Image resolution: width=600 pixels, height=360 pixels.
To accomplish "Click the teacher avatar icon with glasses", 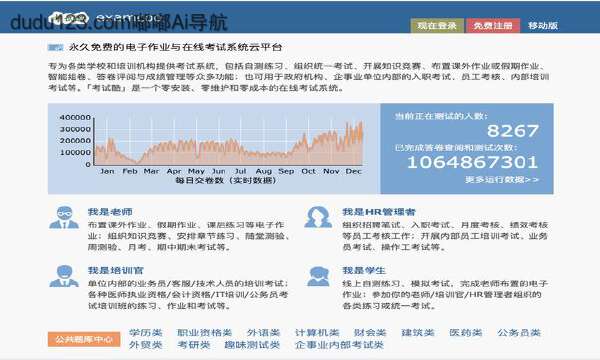I will coord(64,217).
